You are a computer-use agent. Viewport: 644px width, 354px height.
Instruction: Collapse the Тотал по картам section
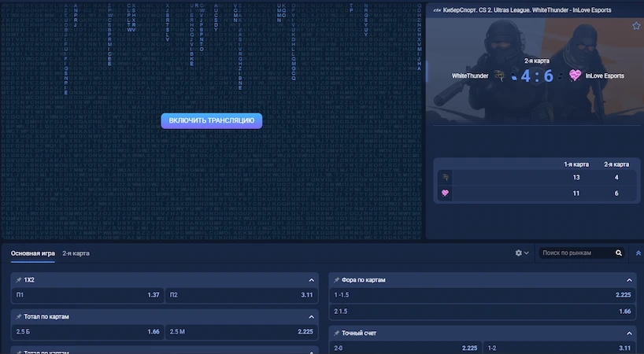coord(311,317)
